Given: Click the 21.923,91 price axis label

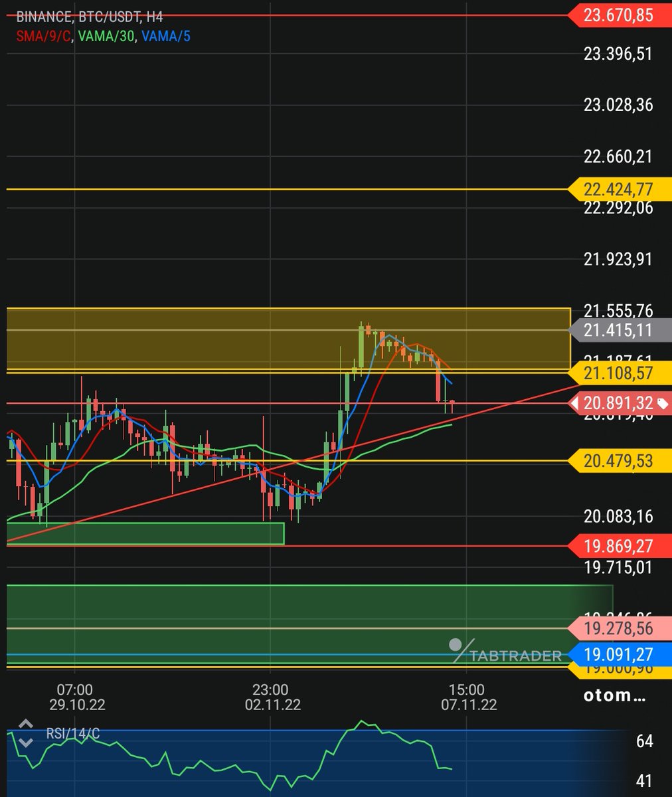Looking at the screenshot, I should tap(618, 259).
